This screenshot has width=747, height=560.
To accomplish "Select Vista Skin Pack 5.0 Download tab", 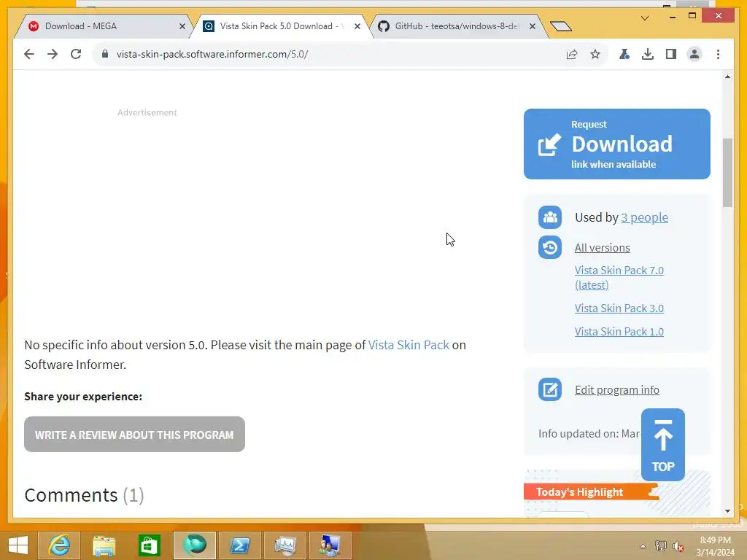I will (281, 26).
